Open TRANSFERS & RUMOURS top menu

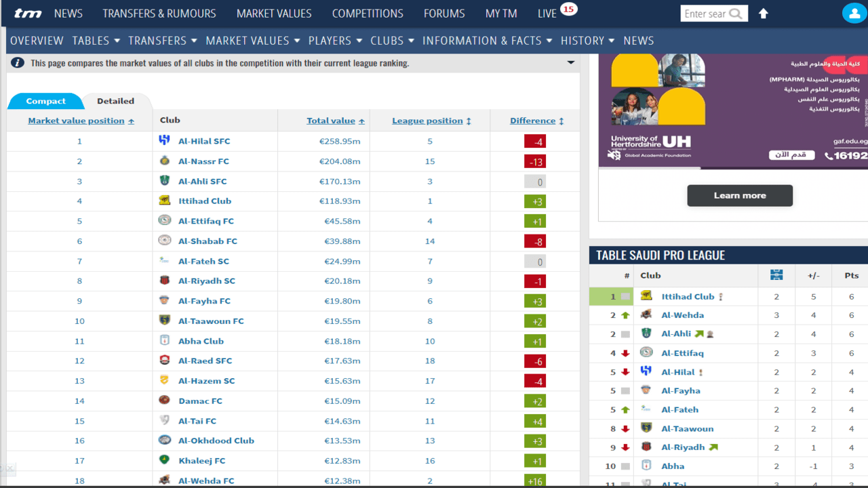click(159, 14)
